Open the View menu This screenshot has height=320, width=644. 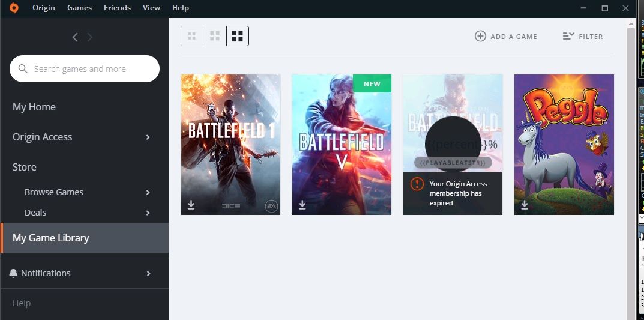151,8
